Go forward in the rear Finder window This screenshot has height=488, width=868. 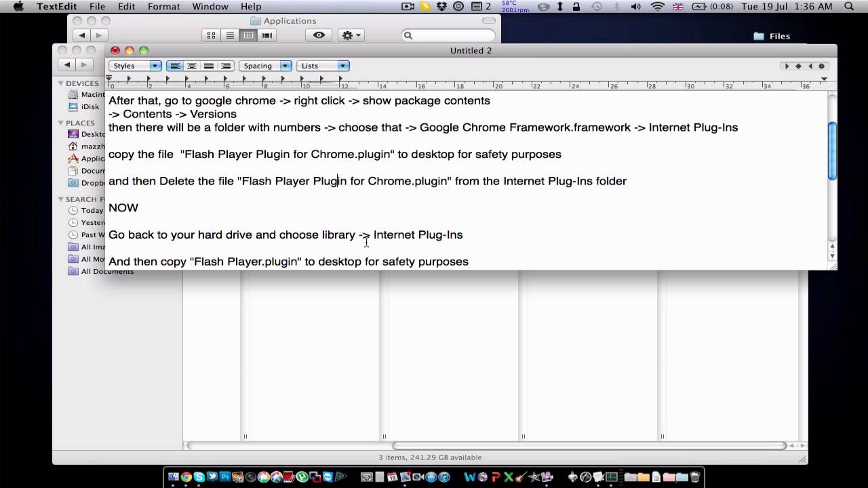click(x=83, y=65)
